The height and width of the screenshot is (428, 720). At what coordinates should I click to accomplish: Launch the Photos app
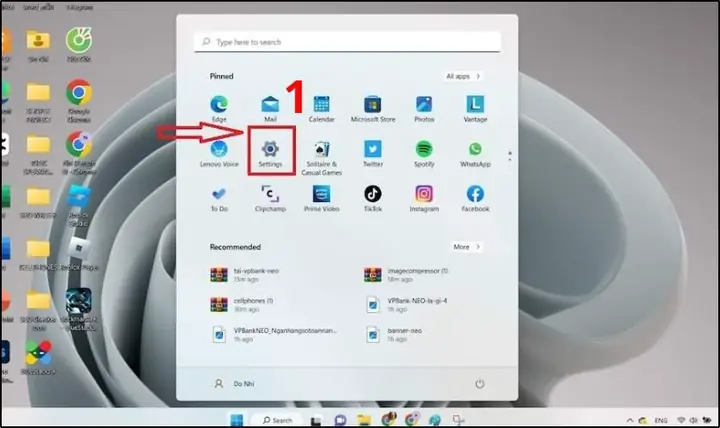pyautogui.click(x=424, y=109)
